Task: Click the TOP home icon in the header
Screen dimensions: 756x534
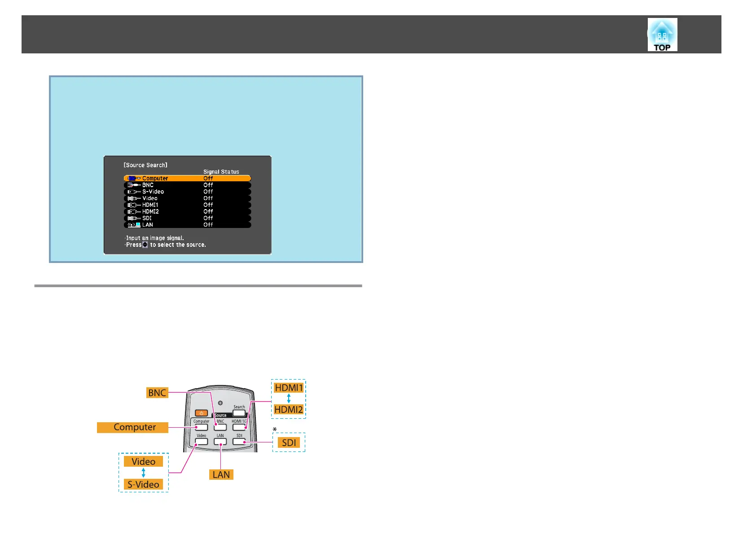Action: (x=662, y=35)
